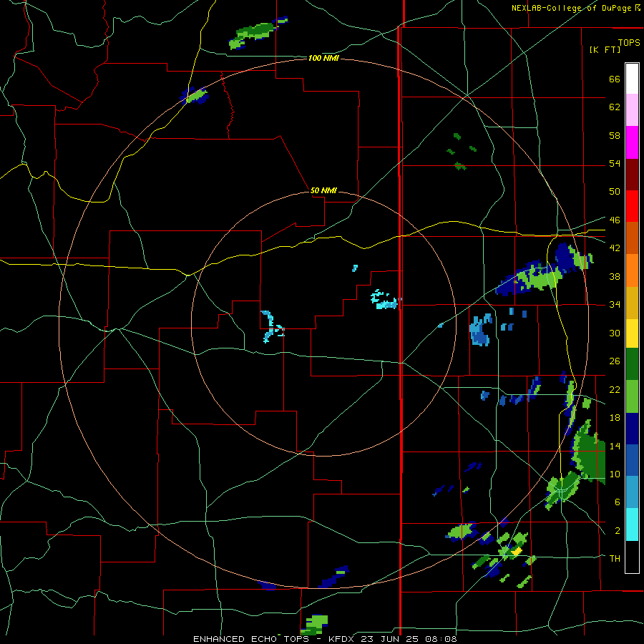
Task: Click the black TH legend swatch
Action: coord(632,557)
